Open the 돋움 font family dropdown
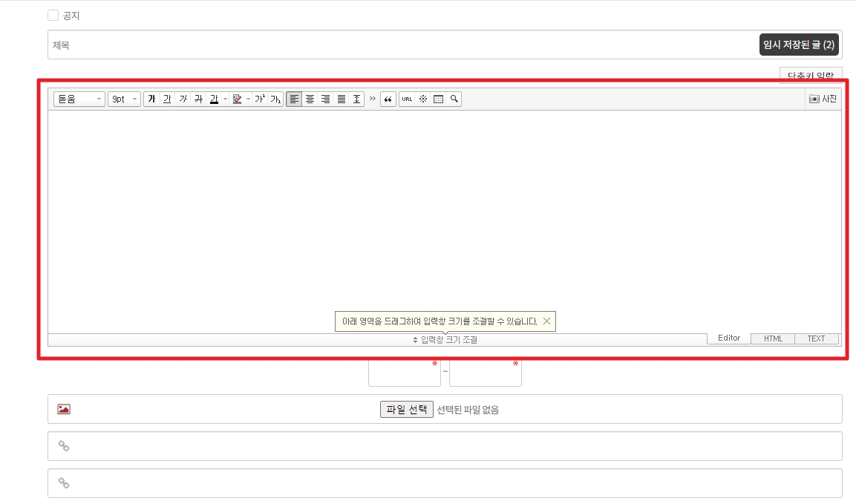The image size is (856, 504). point(79,99)
